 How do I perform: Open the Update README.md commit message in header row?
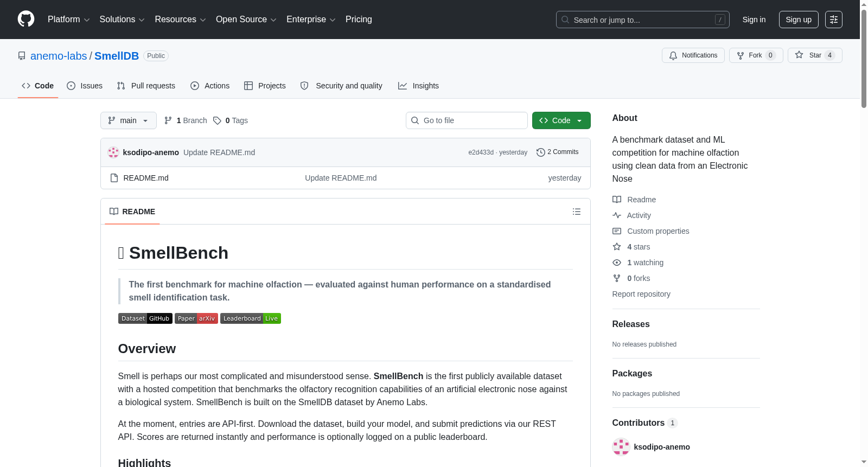(219, 152)
